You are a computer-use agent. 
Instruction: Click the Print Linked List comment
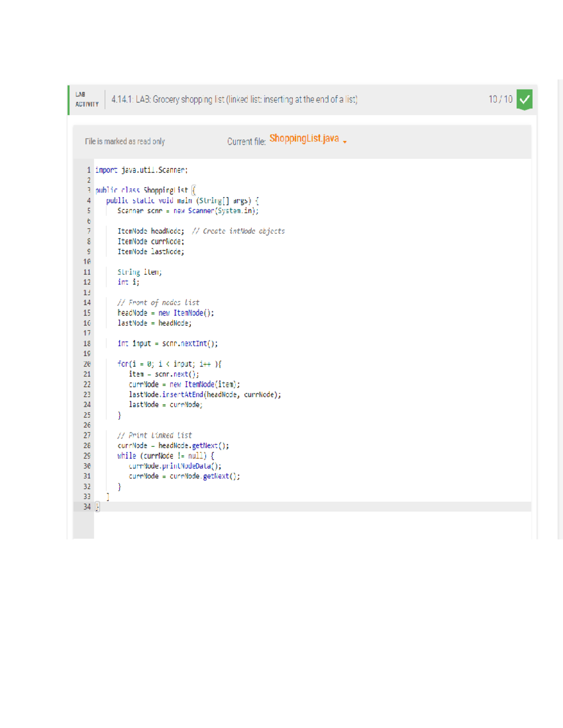click(x=154, y=435)
